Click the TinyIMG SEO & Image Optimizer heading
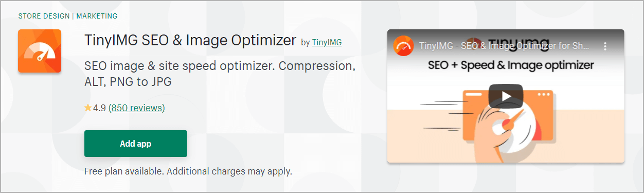Screen dimensions: 644x193 click(x=190, y=40)
